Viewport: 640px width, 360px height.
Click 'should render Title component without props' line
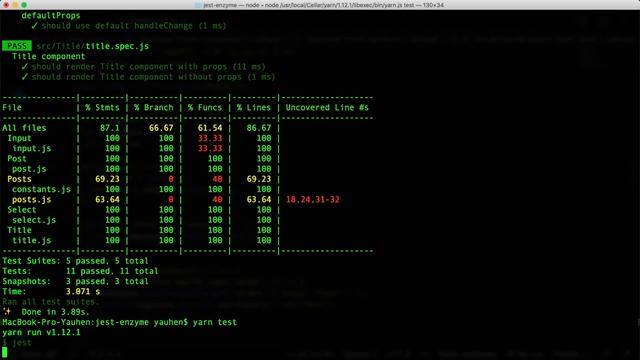(x=149, y=77)
